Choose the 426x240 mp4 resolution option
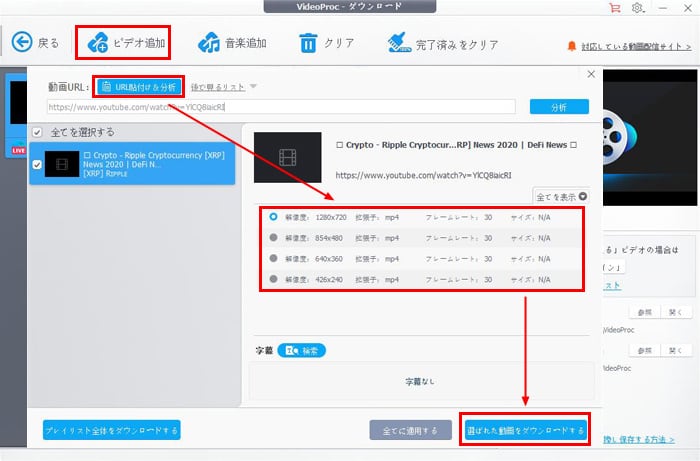Image resolution: width=700 pixels, height=461 pixels. tap(275, 279)
